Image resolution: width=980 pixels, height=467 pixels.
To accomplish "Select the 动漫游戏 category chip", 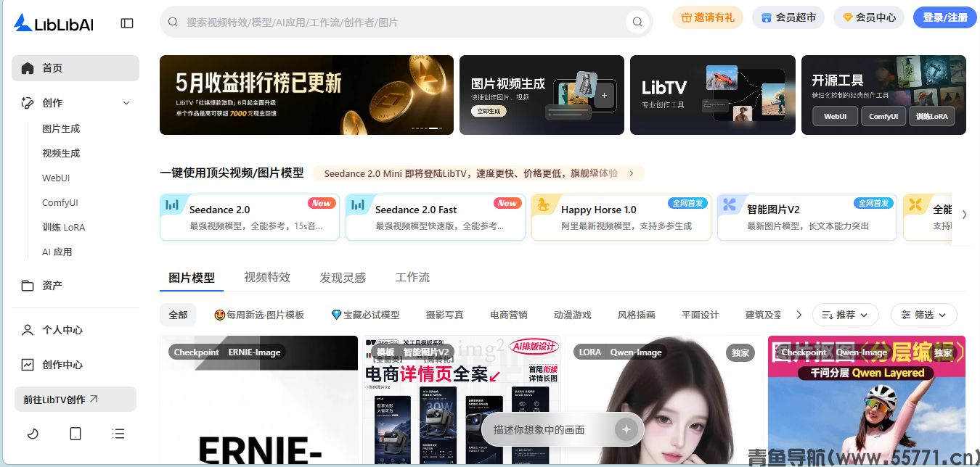I will pos(573,315).
